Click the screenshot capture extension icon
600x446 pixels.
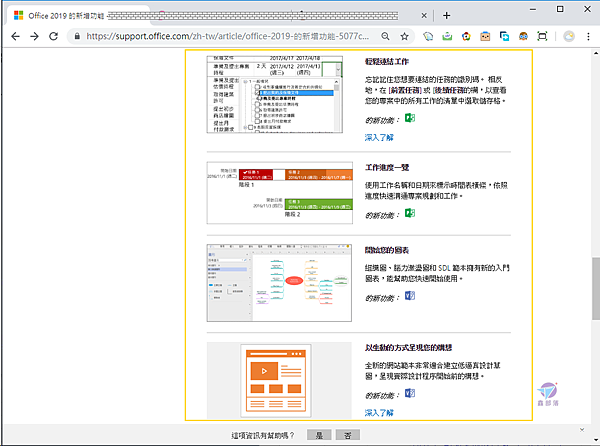[x=542, y=36]
